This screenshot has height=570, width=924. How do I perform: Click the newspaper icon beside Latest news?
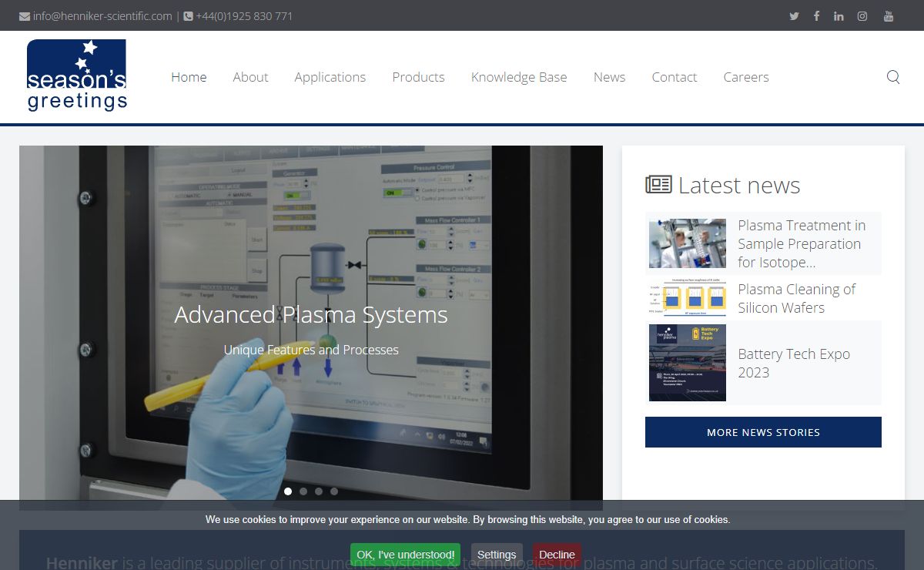658,185
